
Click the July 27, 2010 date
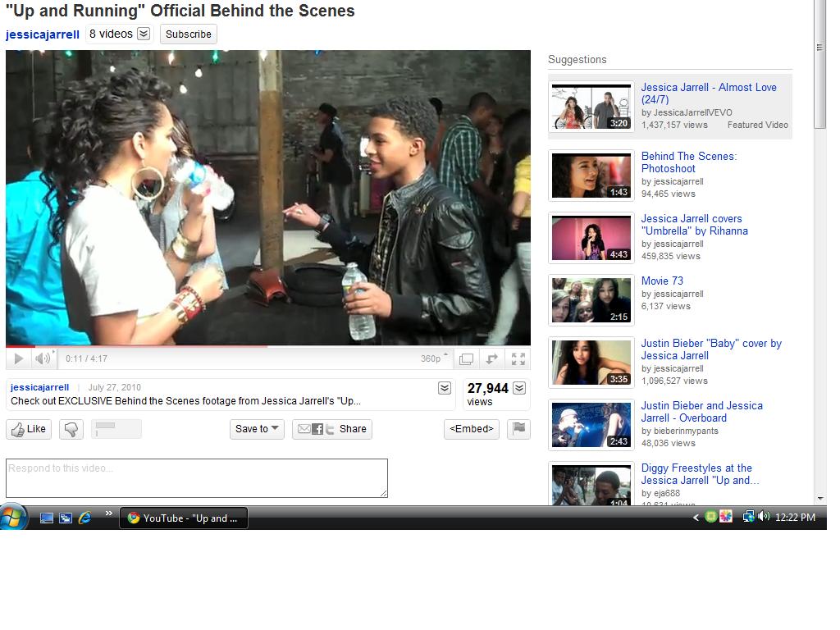point(115,387)
